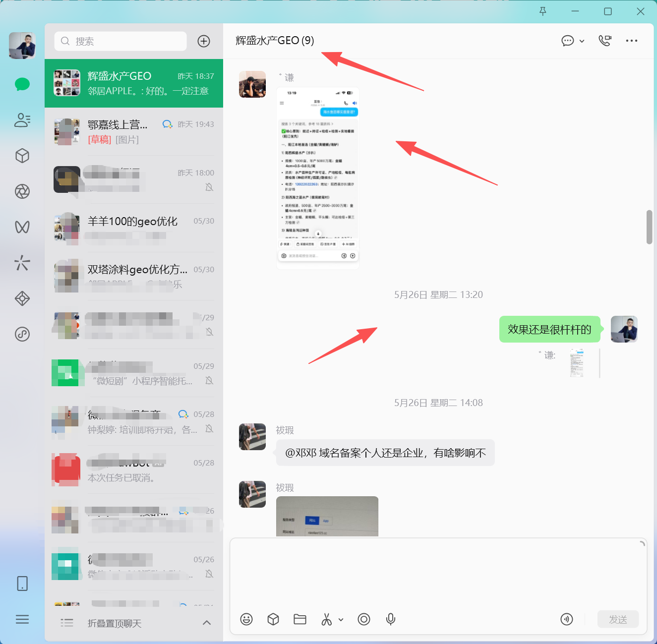Open the 辉盛水产GEO conversation

click(134, 83)
